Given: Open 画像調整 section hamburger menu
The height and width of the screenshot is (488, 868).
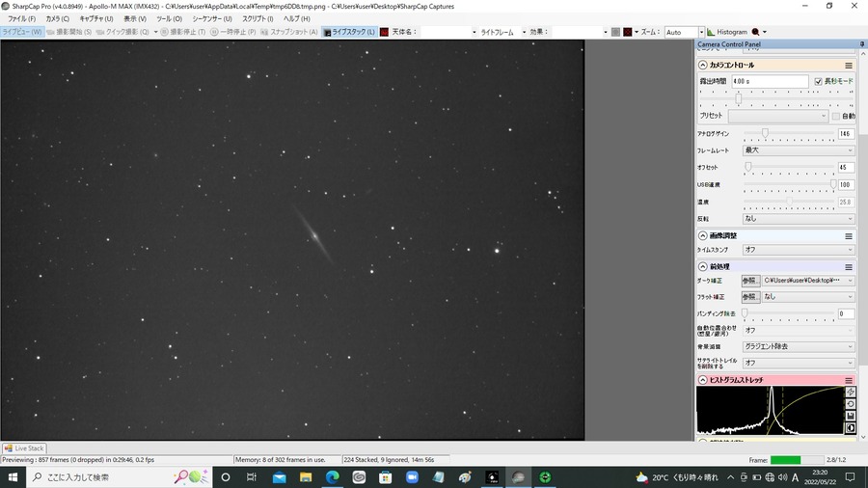Looking at the screenshot, I should [x=849, y=236].
